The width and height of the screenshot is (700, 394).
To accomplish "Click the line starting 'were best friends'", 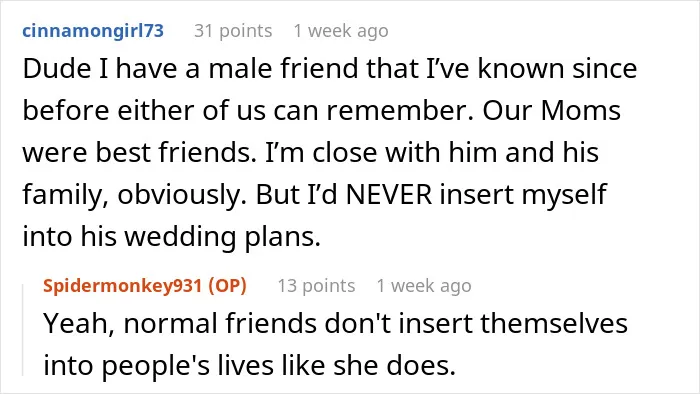I will tap(311, 153).
